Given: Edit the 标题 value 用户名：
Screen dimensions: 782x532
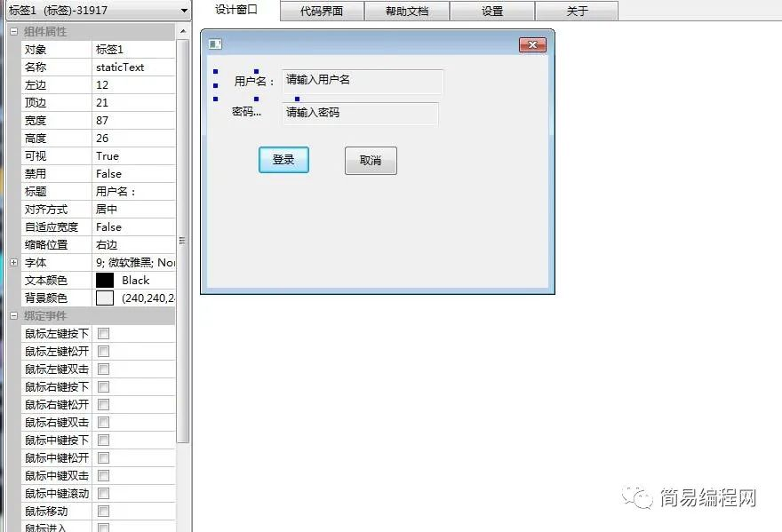Looking at the screenshot, I should click(133, 192).
